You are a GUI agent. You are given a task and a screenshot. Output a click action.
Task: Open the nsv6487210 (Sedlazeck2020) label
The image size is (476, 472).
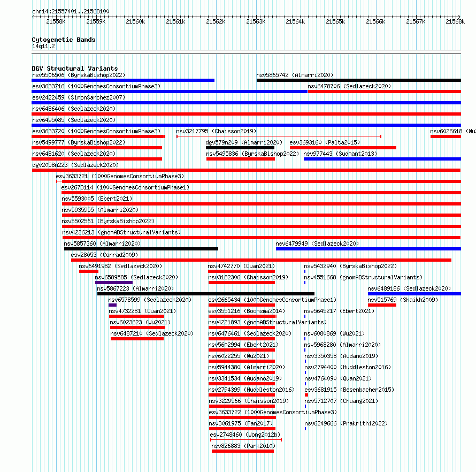click(152, 333)
